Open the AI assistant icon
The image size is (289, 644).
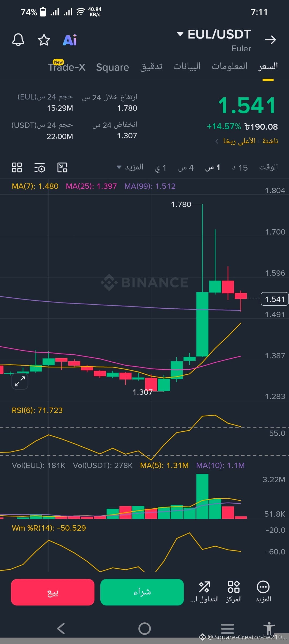click(70, 40)
